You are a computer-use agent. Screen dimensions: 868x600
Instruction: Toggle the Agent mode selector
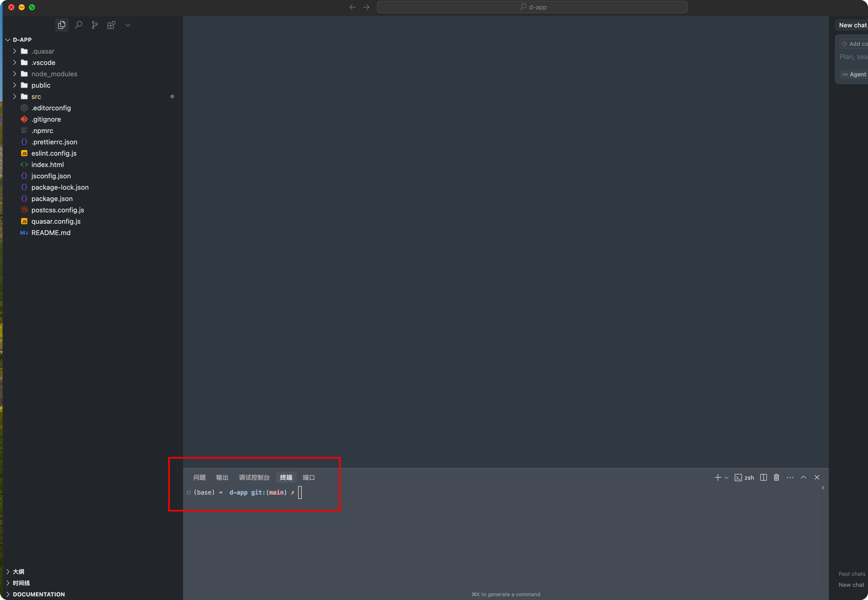(x=854, y=74)
